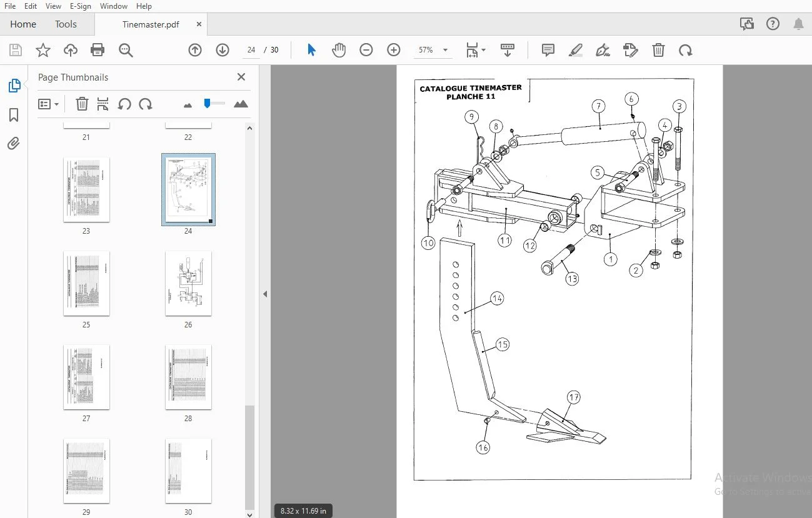Activate the Selection arrow tool
The width and height of the screenshot is (812, 518).
[x=311, y=50]
